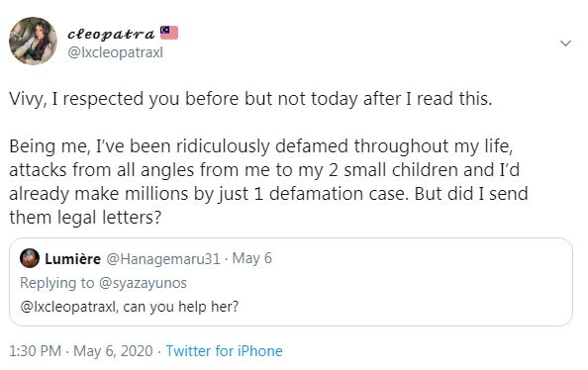This screenshot has height=370, width=588.
Task: Click the Lumière avatar in quoted tweet
Action: click(x=30, y=258)
